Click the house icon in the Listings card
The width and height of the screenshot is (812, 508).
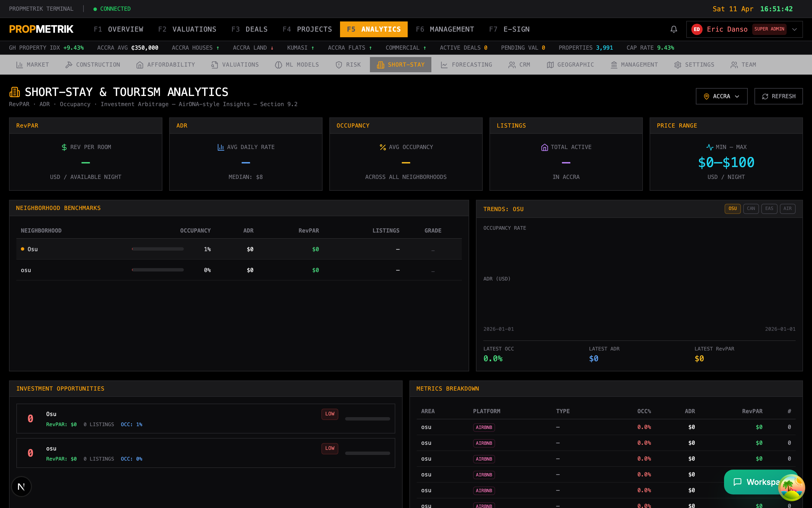click(544, 147)
